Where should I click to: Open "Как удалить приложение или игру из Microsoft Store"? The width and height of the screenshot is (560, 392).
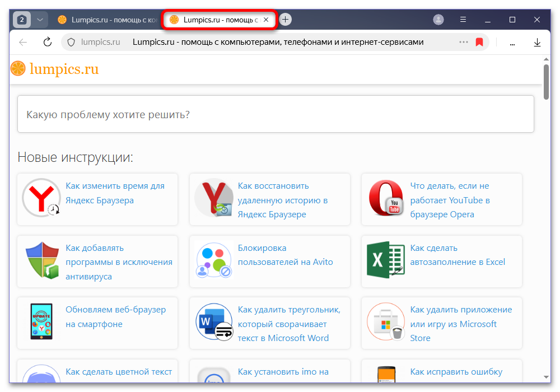coord(461,324)
